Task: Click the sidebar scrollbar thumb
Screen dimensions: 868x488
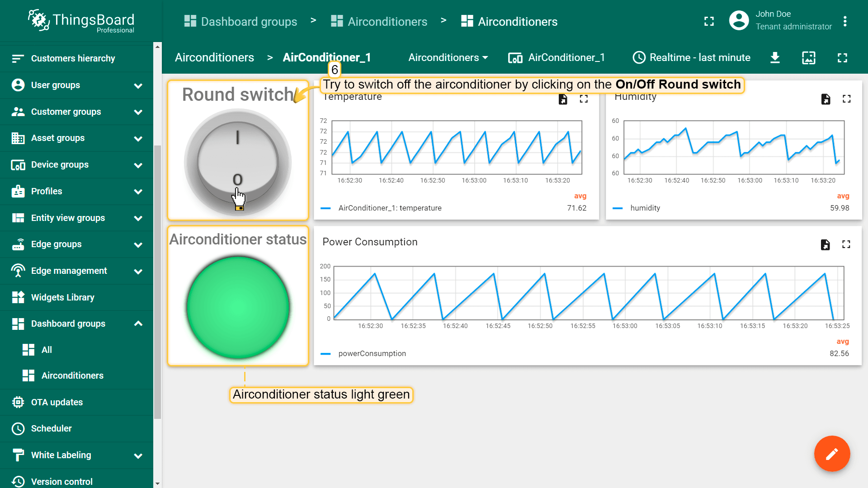Action: tap(157, 282)
